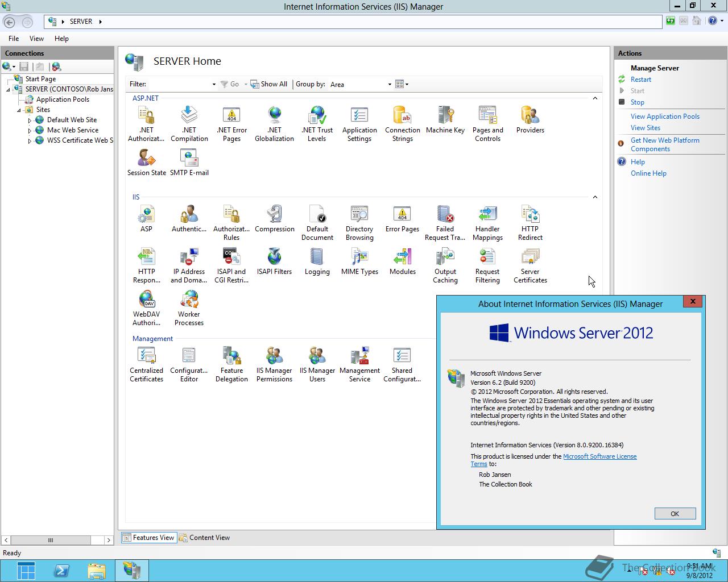Switch to Features View tab
This screenshot has height=582, width=728.
pos(148,538)
